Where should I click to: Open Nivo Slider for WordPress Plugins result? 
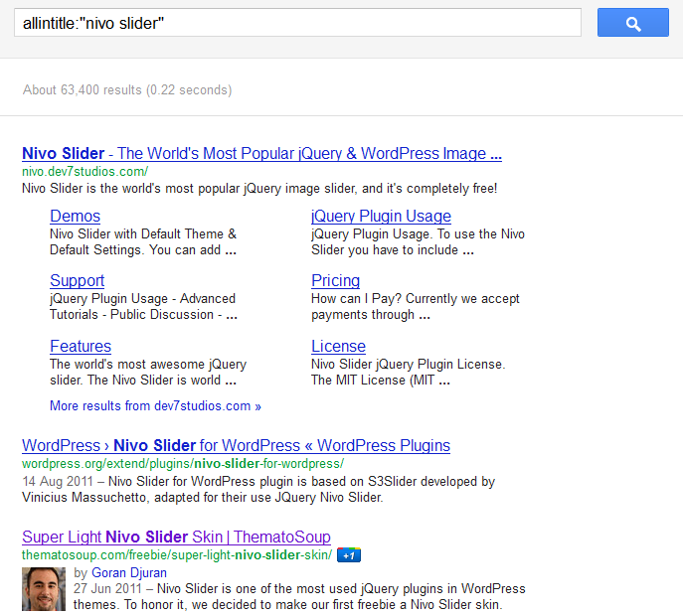tap(236, 445)
